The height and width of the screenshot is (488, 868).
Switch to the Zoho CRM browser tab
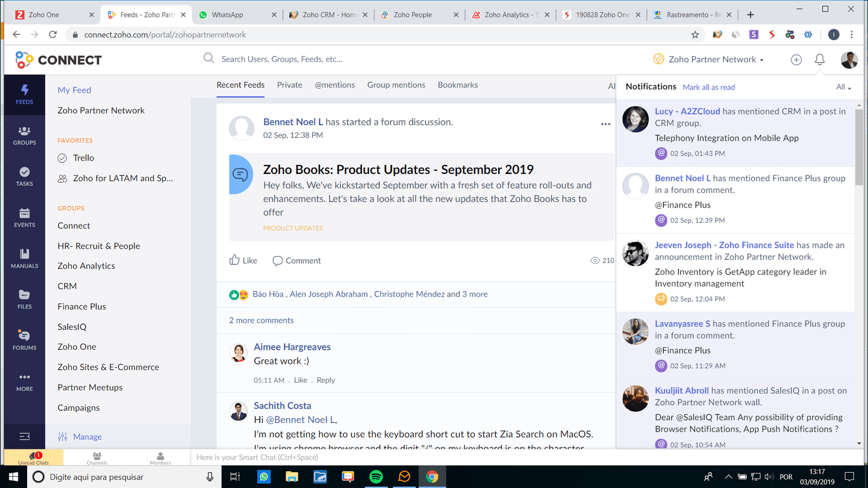coord(328,15)
